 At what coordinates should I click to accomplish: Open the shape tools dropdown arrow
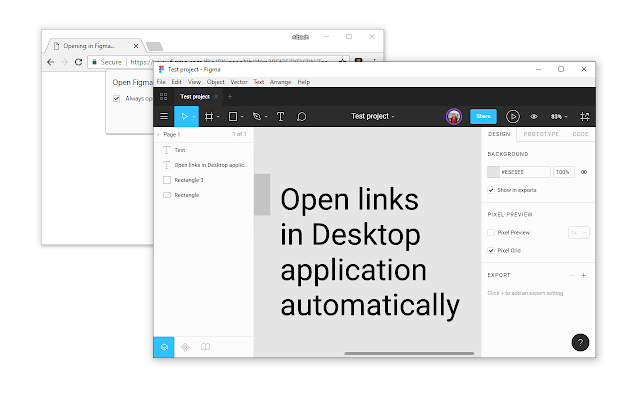point(242,117)
